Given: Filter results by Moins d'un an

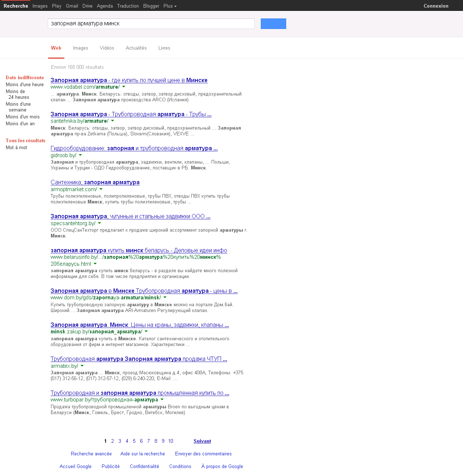Looking at the screenshot, I should (x=20, y=123).
